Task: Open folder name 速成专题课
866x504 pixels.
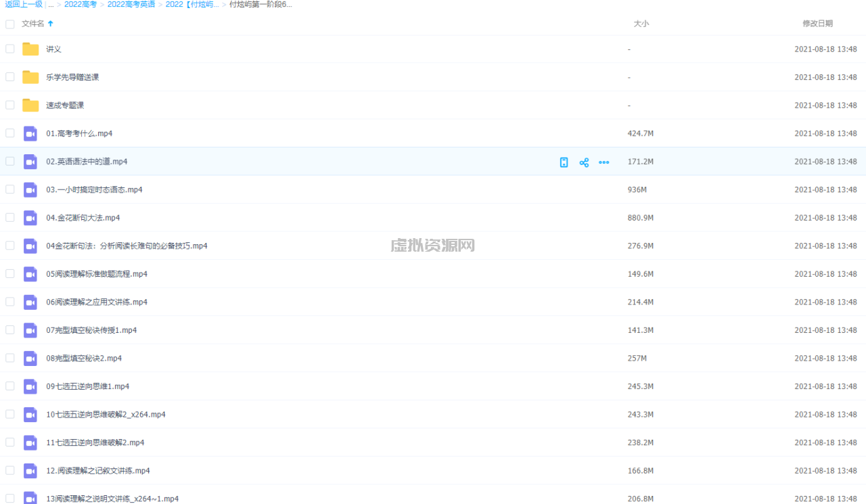Action: [x=65, y=106]
